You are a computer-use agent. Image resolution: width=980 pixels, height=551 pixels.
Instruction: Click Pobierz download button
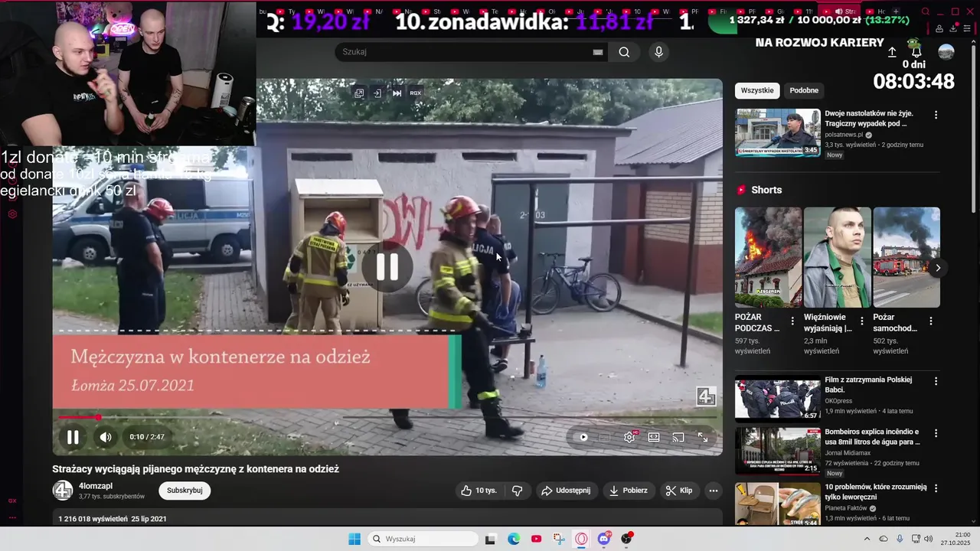pyautogui.click(x=629, y=491)
